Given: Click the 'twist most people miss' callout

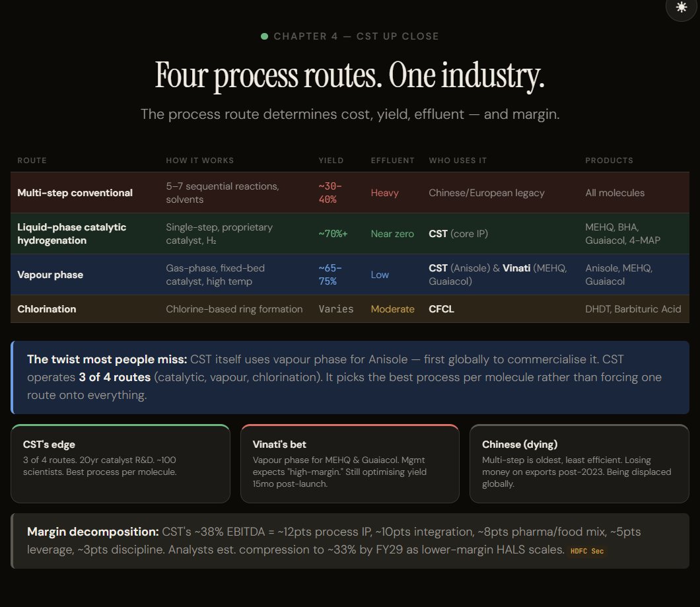Looking at the screenshot, I should (x=350, y=376).
